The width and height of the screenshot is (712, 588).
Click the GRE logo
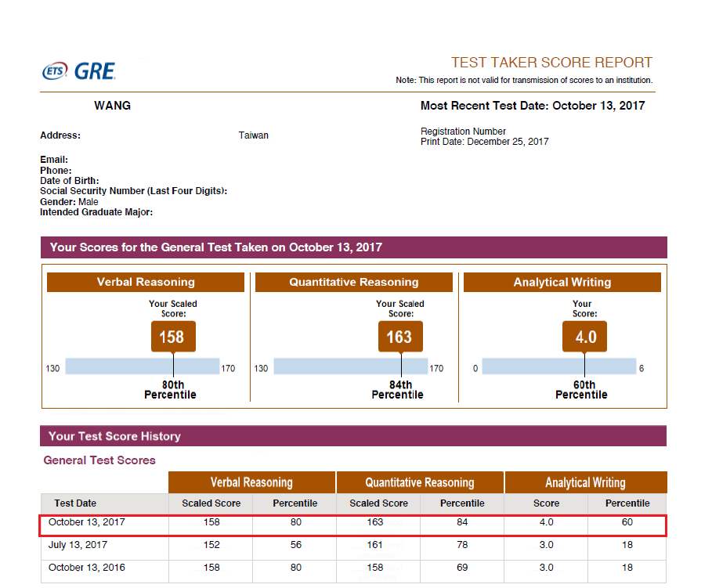coord(95,71)
